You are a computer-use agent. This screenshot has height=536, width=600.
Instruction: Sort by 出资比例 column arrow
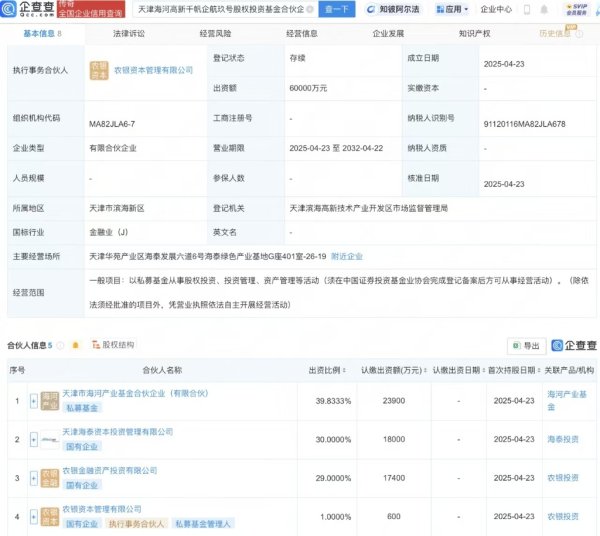(345, 370)
